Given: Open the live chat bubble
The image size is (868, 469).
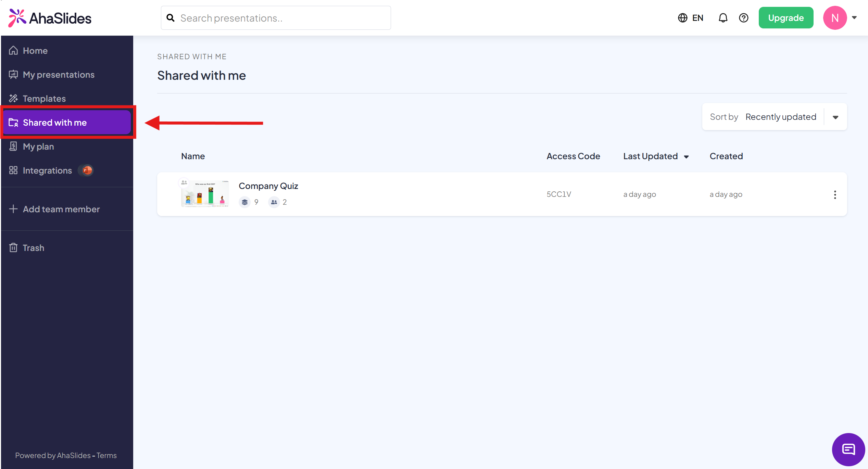Looking at the screenshot, I should pyautogui.click(x=848, y=449).
